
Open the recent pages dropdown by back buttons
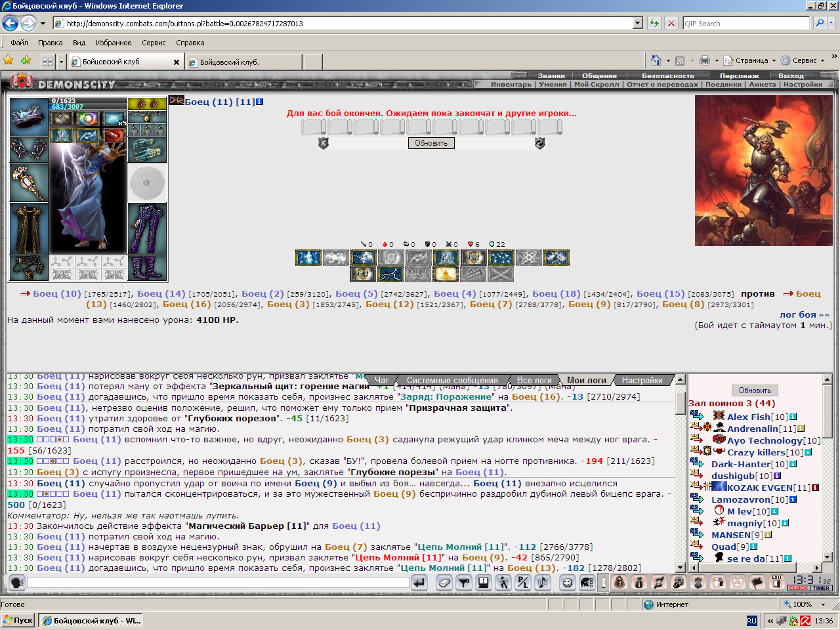pos(43,24)
